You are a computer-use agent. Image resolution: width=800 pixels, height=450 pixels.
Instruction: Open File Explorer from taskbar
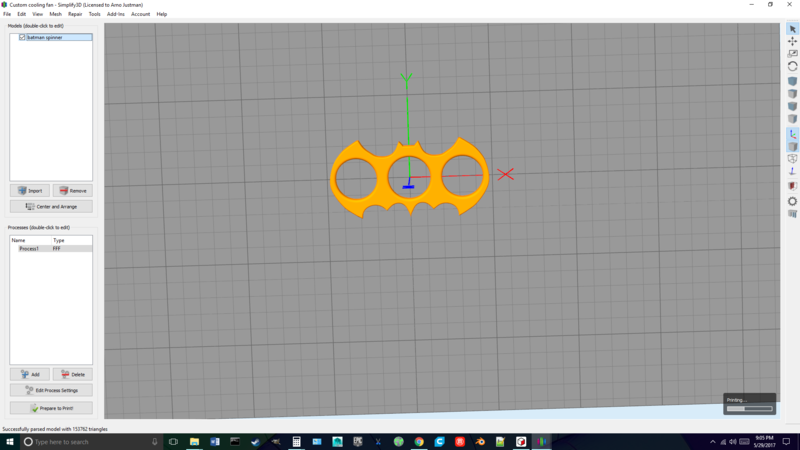[194, 442]
